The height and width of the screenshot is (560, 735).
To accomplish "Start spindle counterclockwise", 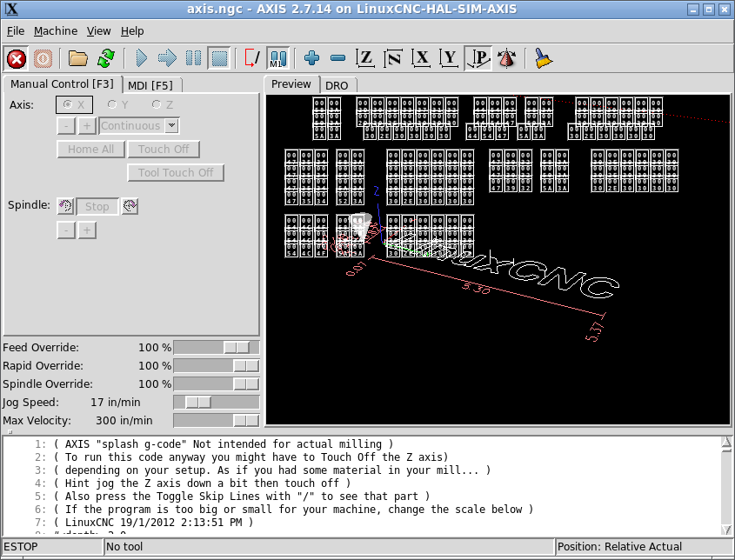I will coord(65,206).
